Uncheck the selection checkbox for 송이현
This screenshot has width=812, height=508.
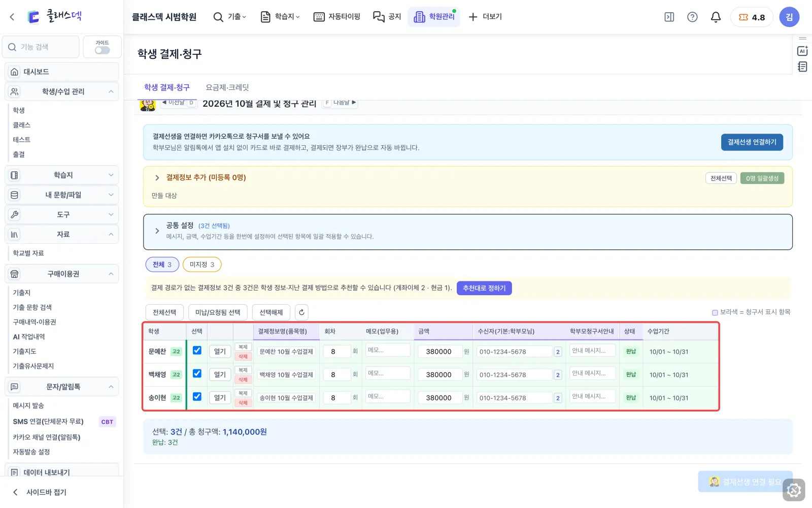click(197, 397)
